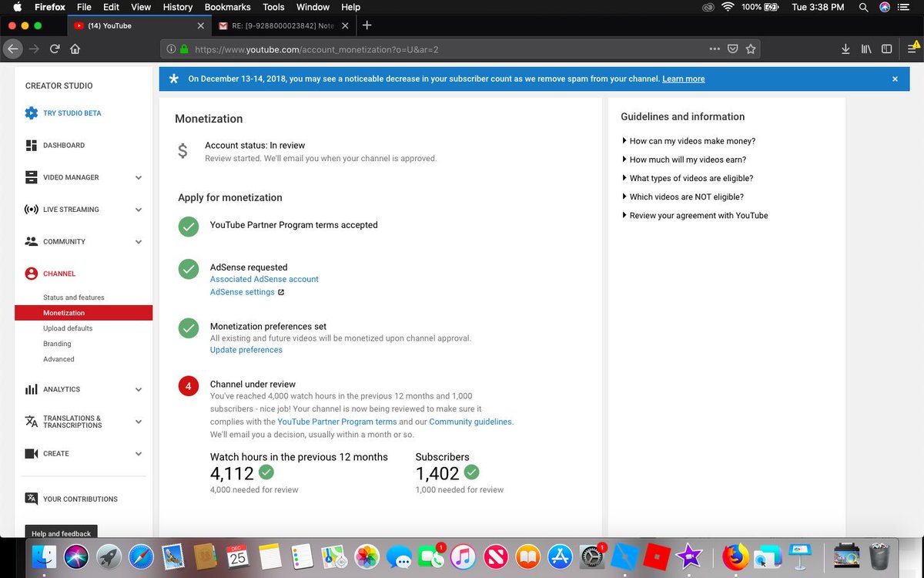
Task: Open the Branding settings item
Action: click(x=57, y=344)
